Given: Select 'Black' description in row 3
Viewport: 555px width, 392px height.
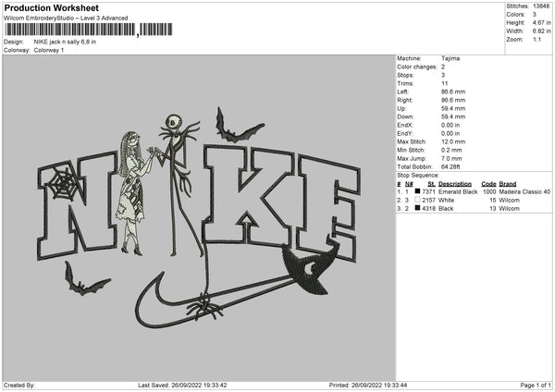Looking at the screenshot, I should [446, 208].
